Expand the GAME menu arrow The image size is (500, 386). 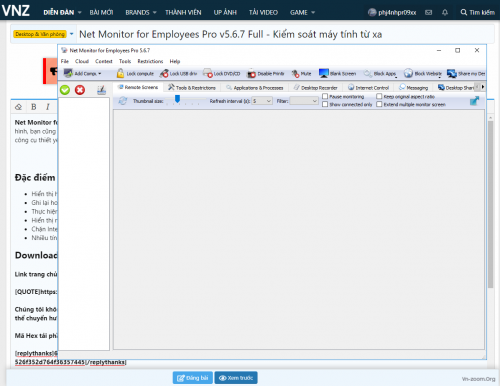[313, 12]
